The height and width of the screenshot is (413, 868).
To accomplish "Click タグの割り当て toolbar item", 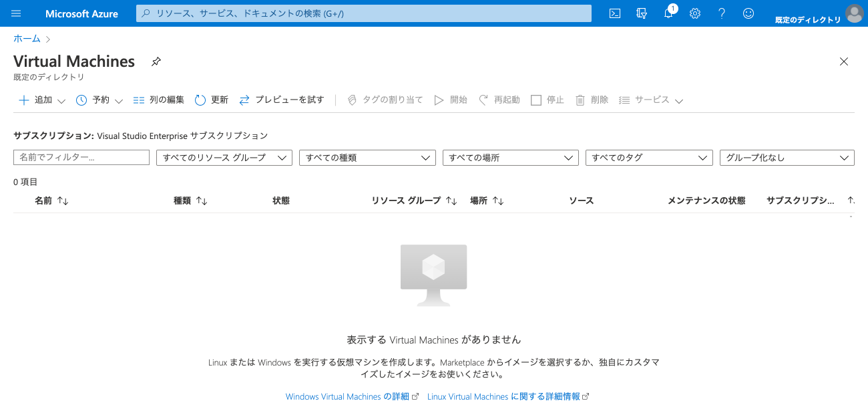I will [x=385, y=100].
